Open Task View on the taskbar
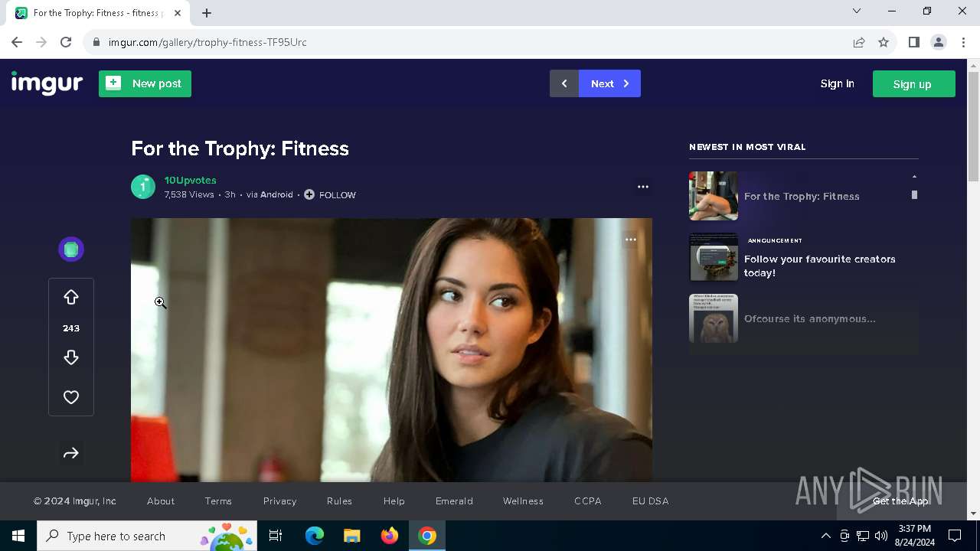The height and width of the screenshot is (551, 980). tap(276, 536)
